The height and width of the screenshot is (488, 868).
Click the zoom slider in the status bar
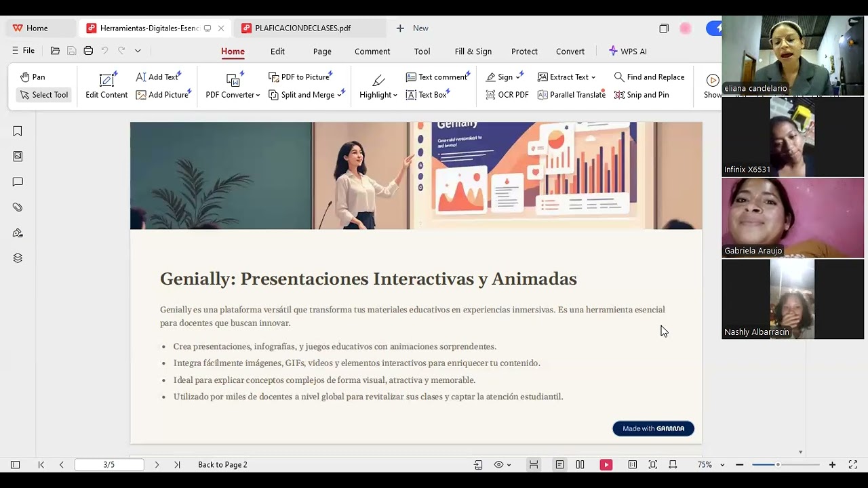point(786,465)
